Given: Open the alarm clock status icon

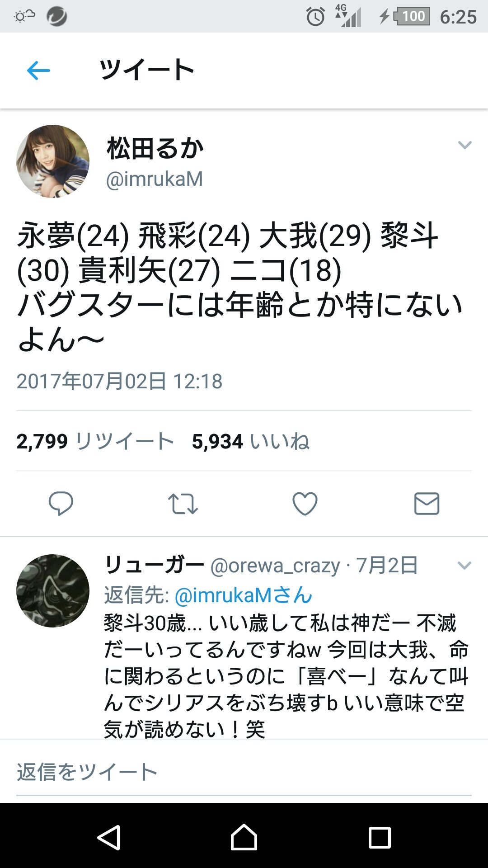Looking at the screenshot, I should click(315, 17).
